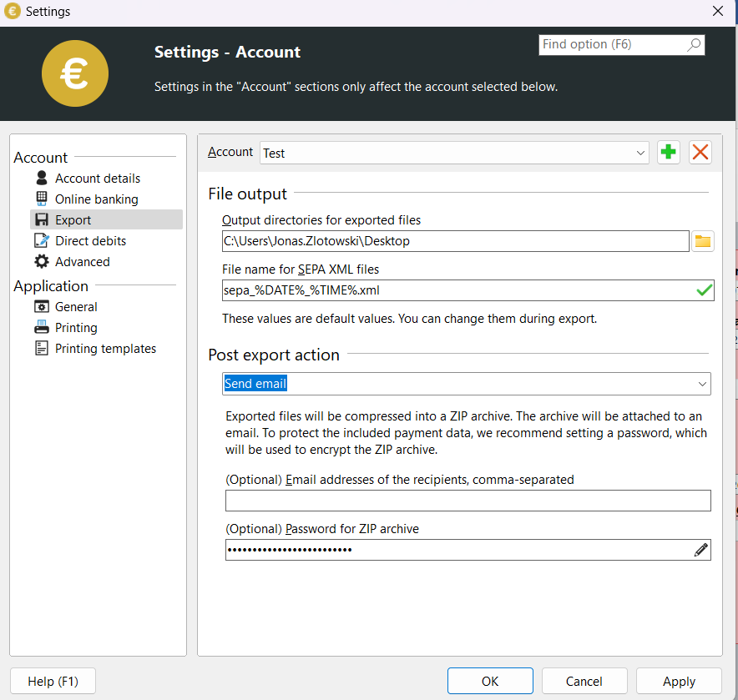Click the green plus add account icon
This screenshot has height=700, width=738.
coord(669,153)
